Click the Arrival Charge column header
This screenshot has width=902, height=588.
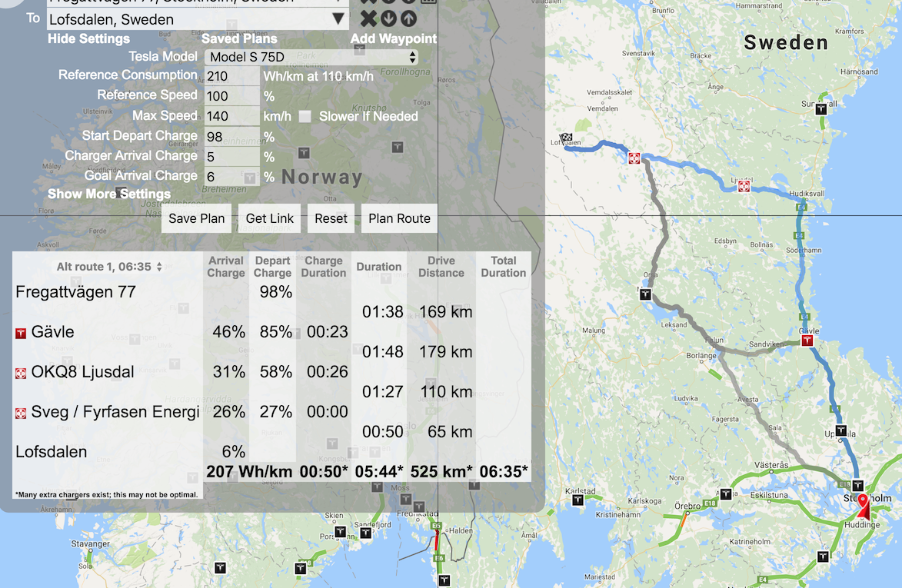[226, 267]
